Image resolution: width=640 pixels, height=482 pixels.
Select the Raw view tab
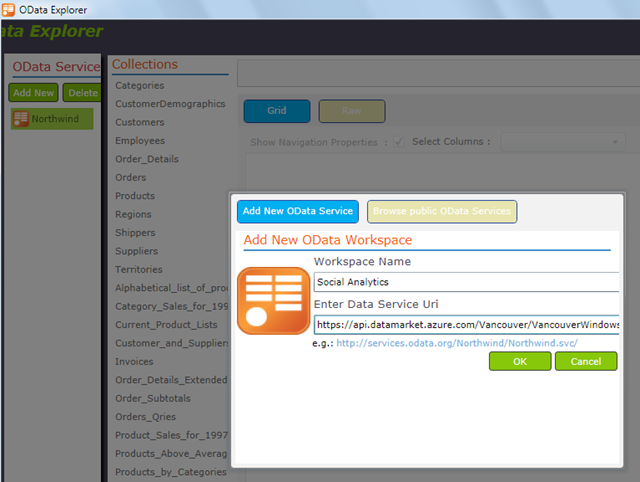pos(351,111)
